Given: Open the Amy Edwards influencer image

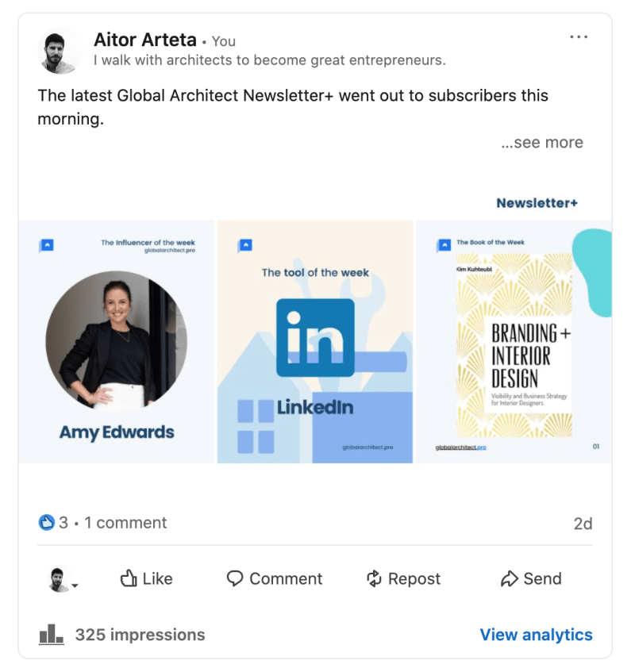Looking at the screenshot, I should (116, 342).
